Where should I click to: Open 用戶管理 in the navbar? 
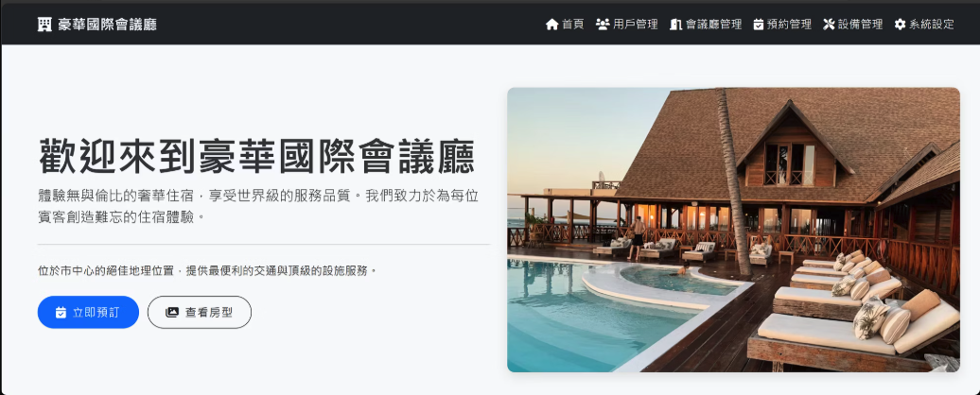click(x=627, y=25)
